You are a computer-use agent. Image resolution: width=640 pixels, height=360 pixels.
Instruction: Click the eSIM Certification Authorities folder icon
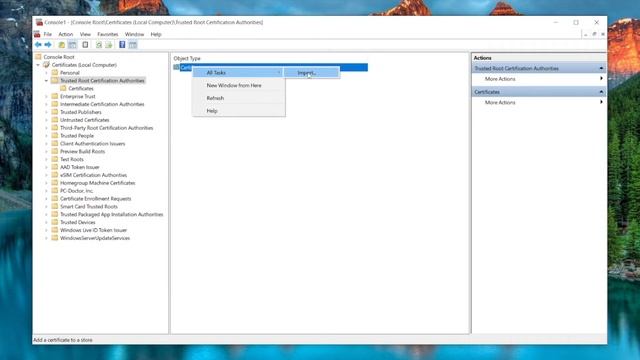coord(55,175)
